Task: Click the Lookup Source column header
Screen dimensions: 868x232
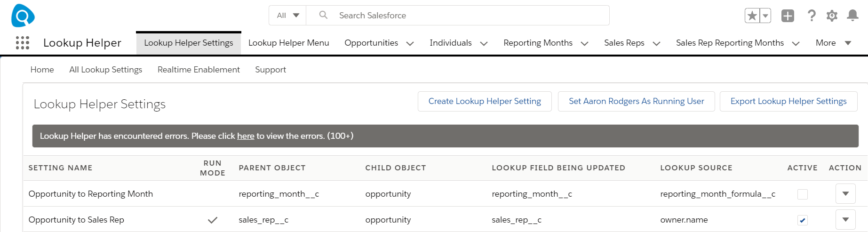Action: click(696, 168)
